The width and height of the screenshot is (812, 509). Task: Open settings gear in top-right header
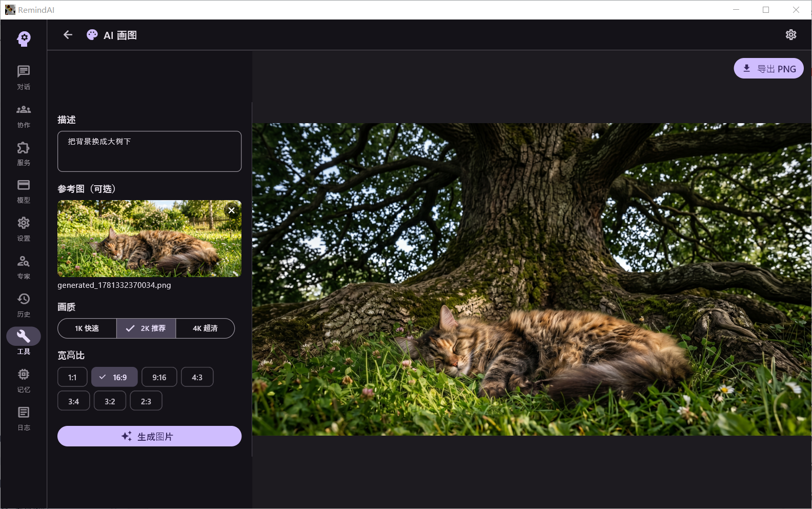pos(791,34)
